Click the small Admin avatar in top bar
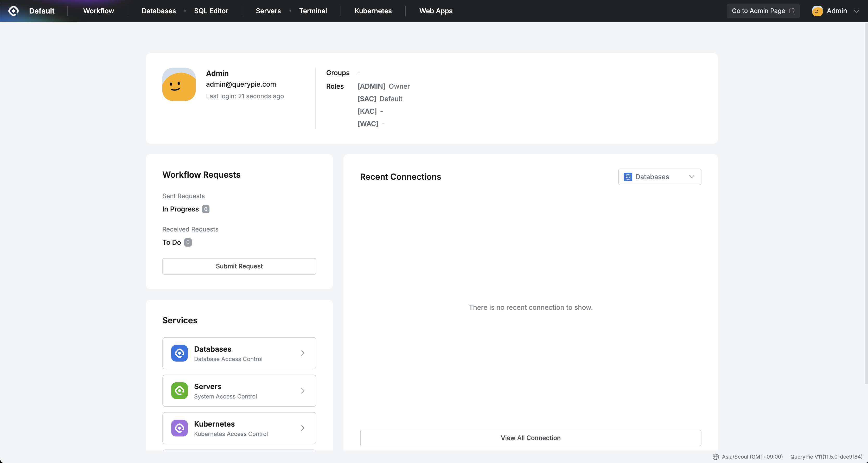Viewport: 868px width, 463px height. point(817,11)
